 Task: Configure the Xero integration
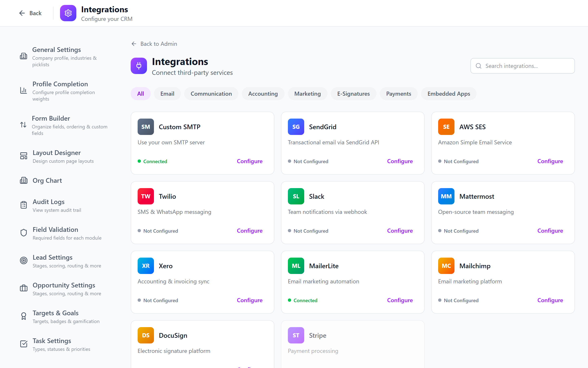249,300
